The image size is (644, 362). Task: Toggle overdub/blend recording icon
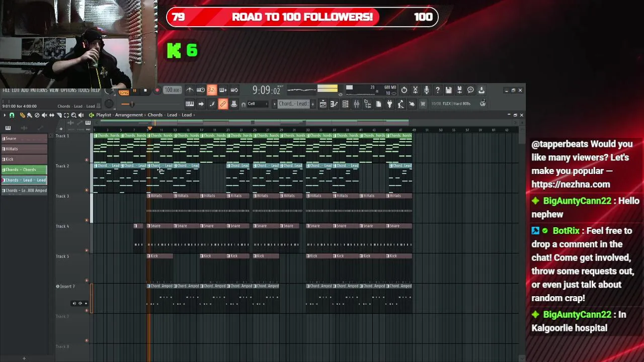pyautogui.click(x=223, y=90)
